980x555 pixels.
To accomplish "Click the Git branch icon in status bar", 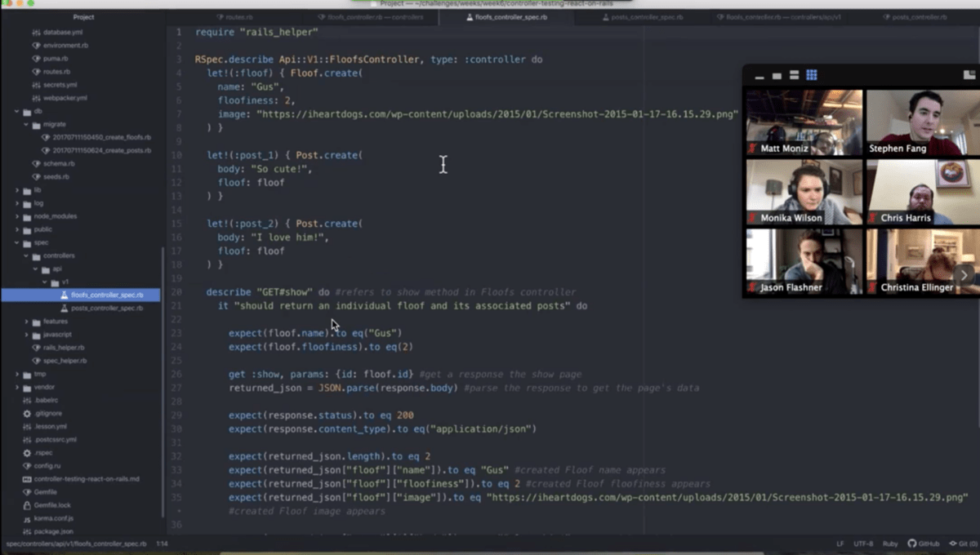I will 951,544.
